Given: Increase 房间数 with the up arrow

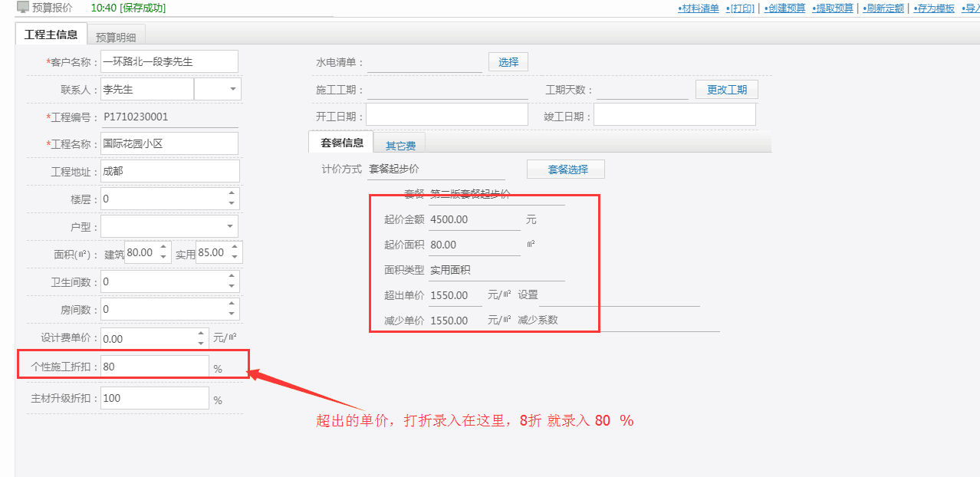Looking at the screenshot, I should coord(232,304).
